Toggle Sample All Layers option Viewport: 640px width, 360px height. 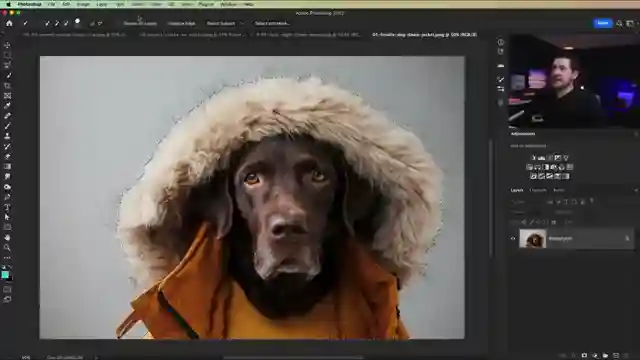pos(140,24)
